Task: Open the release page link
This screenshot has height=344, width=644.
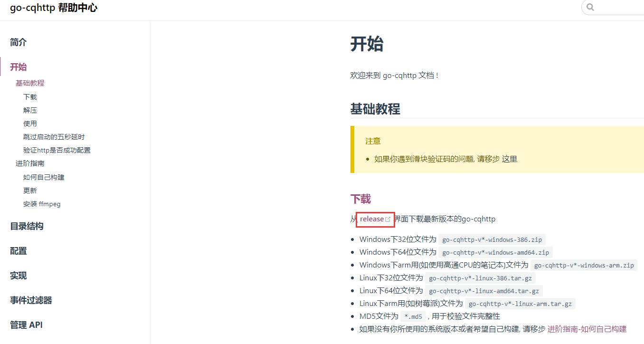Action: (370, 219)
